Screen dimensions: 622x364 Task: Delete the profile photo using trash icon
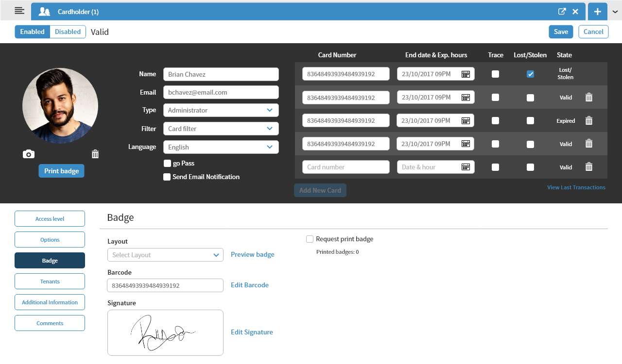coord(95,154)
